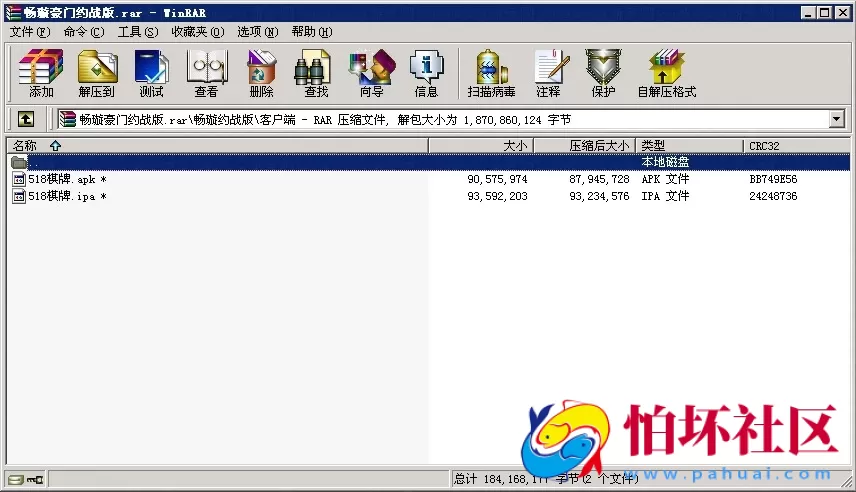The height and width of the screenshot is (492, 856).
Task: Go up one folder level button
Action: point(26,119)
